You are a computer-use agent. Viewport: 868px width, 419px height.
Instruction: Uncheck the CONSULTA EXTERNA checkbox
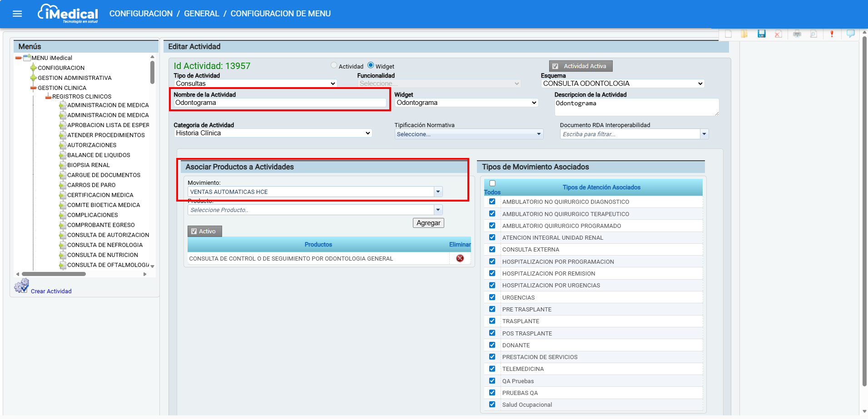coord(492,249)
